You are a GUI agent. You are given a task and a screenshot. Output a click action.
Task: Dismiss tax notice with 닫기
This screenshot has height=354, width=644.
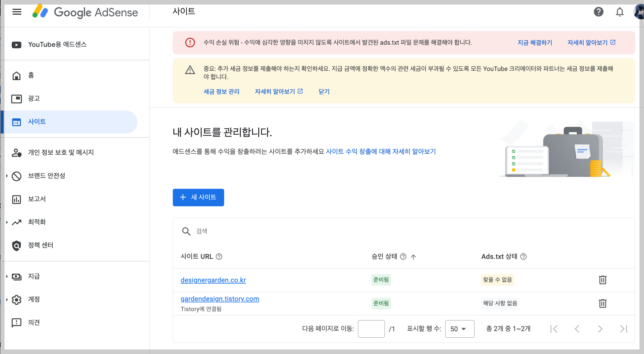[x=324, y=92]
